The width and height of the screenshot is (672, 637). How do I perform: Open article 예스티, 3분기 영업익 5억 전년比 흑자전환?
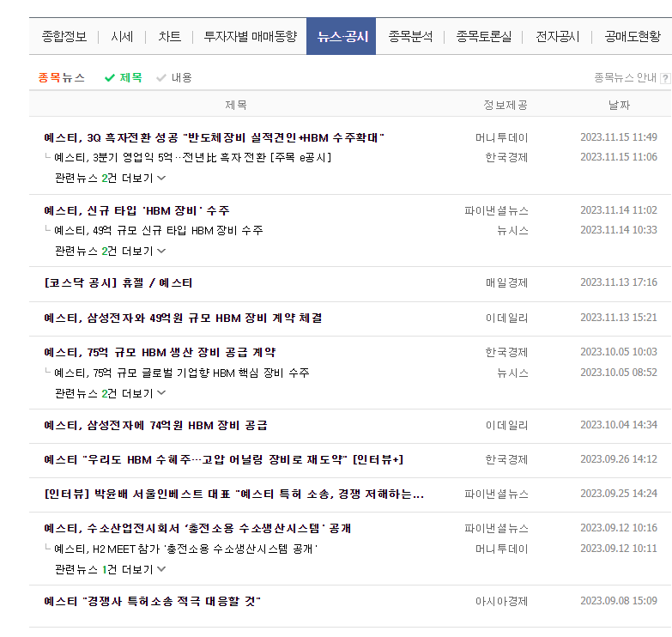tap(193, 158)
